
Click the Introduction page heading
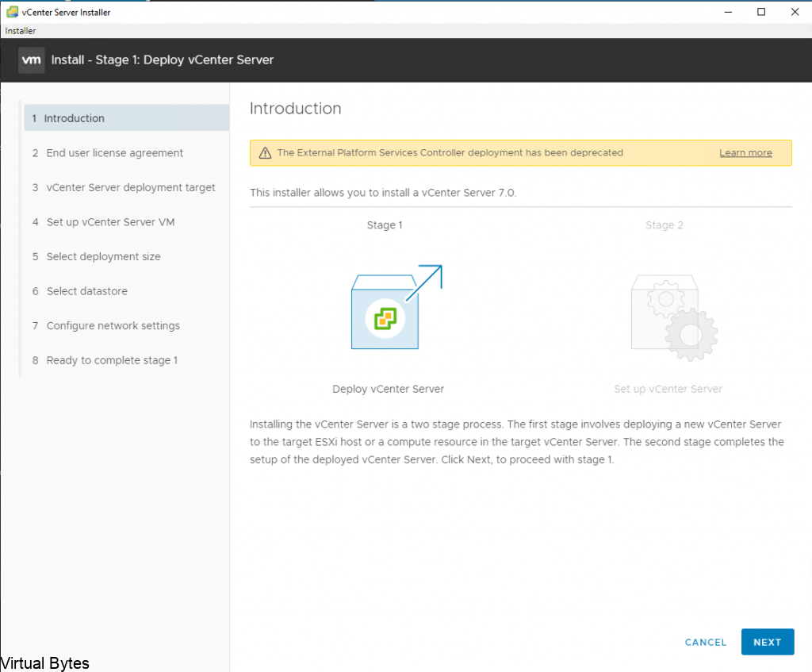pyautogui.click(x=295, y=108)
